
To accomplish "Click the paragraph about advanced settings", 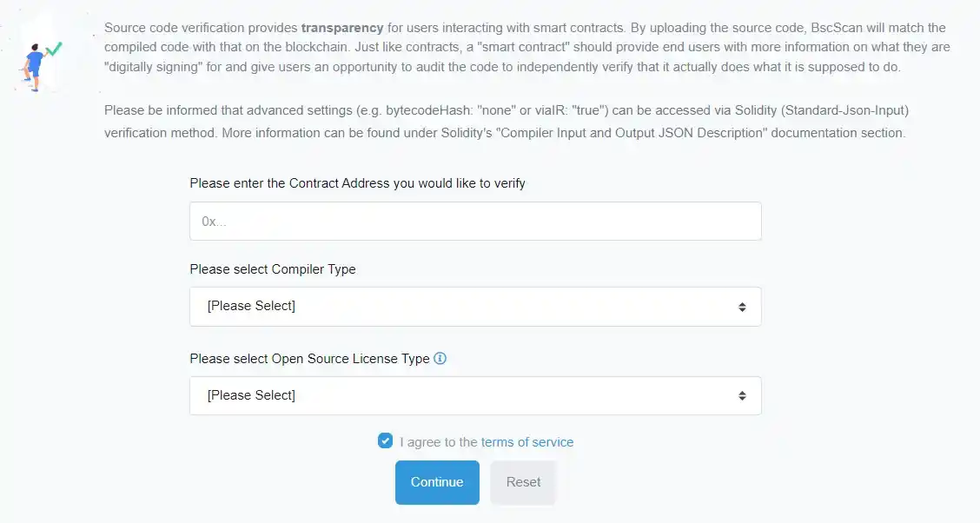I will [x=507, y=122].
